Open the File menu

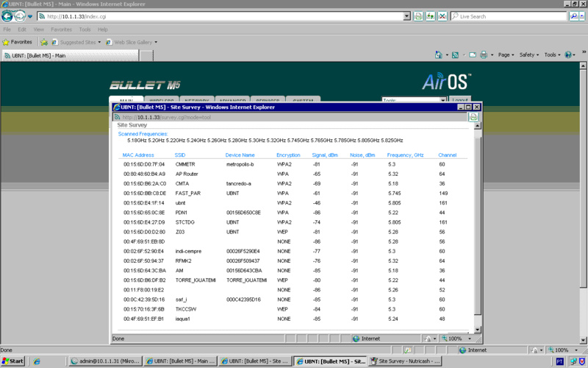pyautogui.click(x=7, y=29)
